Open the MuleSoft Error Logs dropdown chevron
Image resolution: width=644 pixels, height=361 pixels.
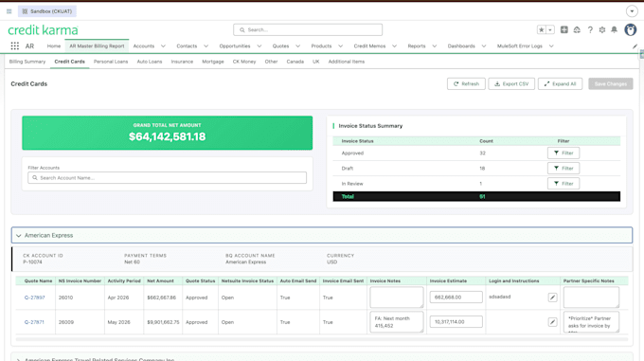pos(551,46)
